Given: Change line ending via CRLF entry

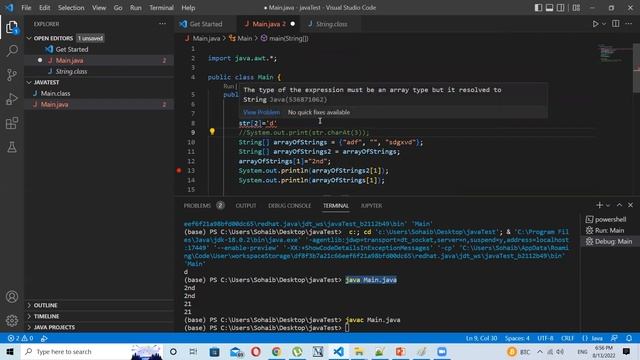Looking at the screenshot, I should pos(567,338).
